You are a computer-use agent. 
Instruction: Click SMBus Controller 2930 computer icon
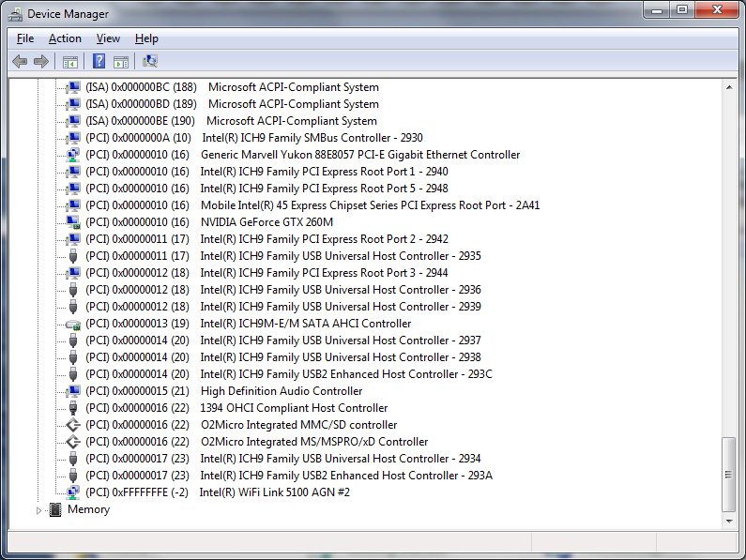[73, 138]
